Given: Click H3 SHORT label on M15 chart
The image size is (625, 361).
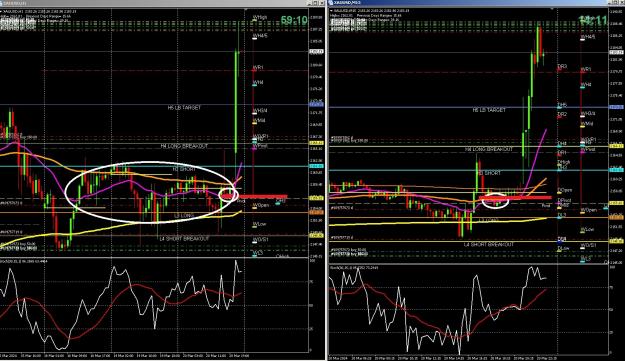Looking at the screenshot, I should click(489, 173).
